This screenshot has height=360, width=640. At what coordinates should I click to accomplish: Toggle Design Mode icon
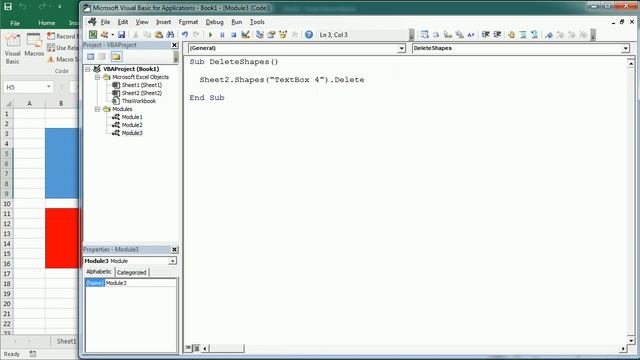click(x=245, y=35)
